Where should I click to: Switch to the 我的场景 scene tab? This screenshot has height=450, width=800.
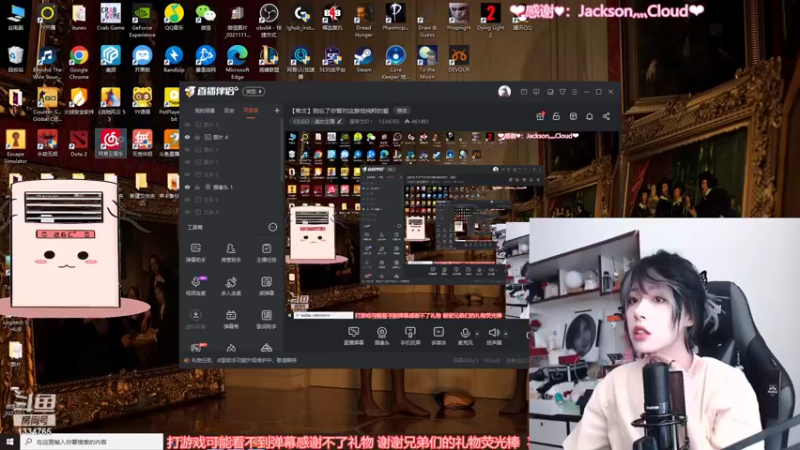[205, 111]
